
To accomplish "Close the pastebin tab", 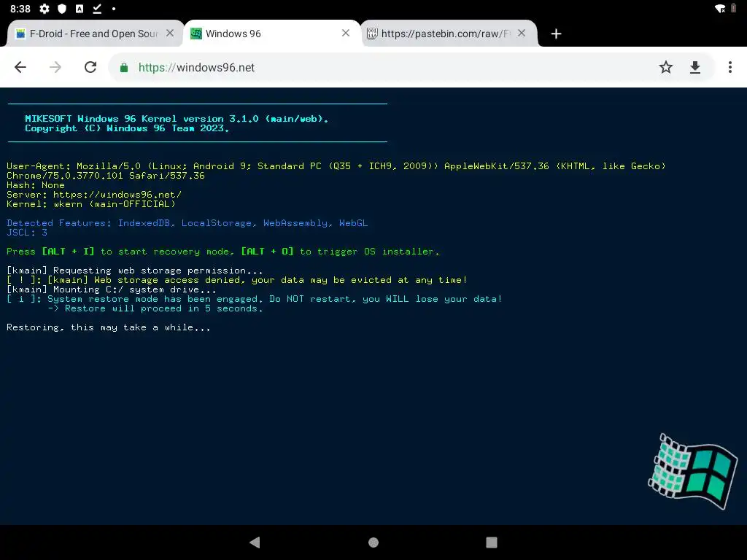I will pyautogui.click(x=522, y=33).
